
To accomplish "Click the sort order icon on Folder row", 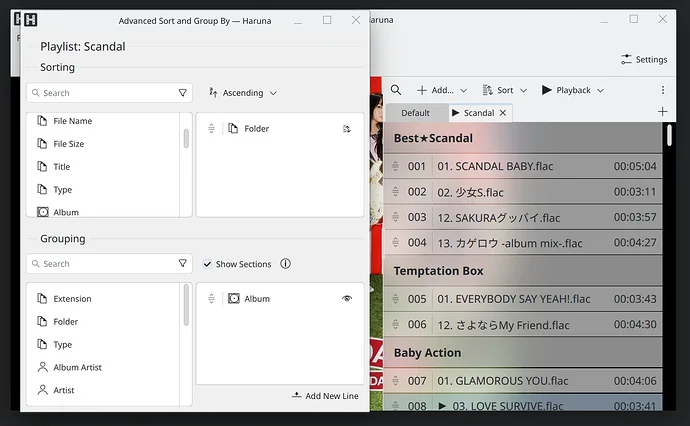I will click(347, 129).
